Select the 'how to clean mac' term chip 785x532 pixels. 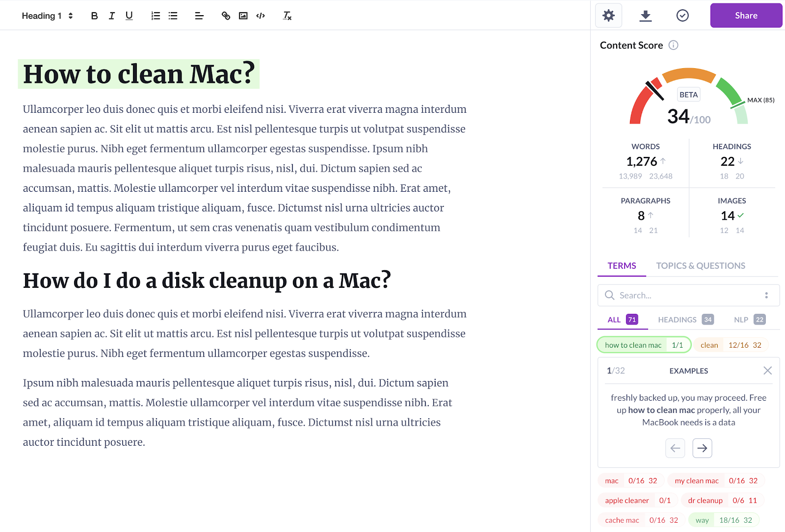click(x=633, y=345)
